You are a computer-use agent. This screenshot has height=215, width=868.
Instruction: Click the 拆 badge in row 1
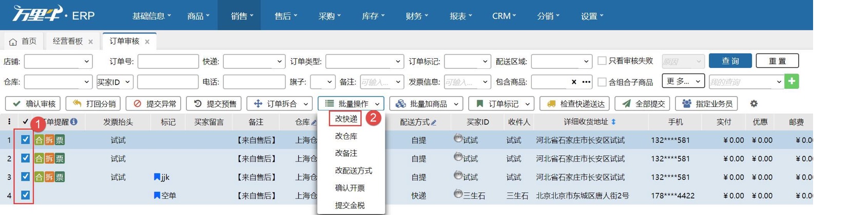[49, 140]
